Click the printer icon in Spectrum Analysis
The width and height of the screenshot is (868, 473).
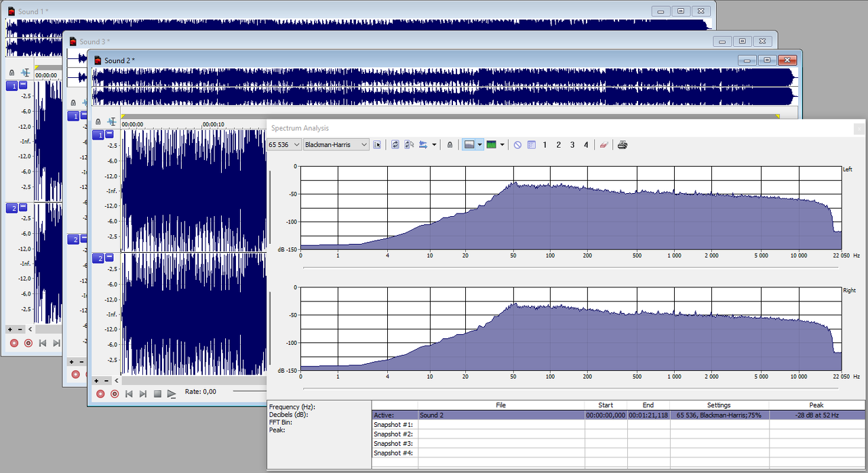point(622,145)
